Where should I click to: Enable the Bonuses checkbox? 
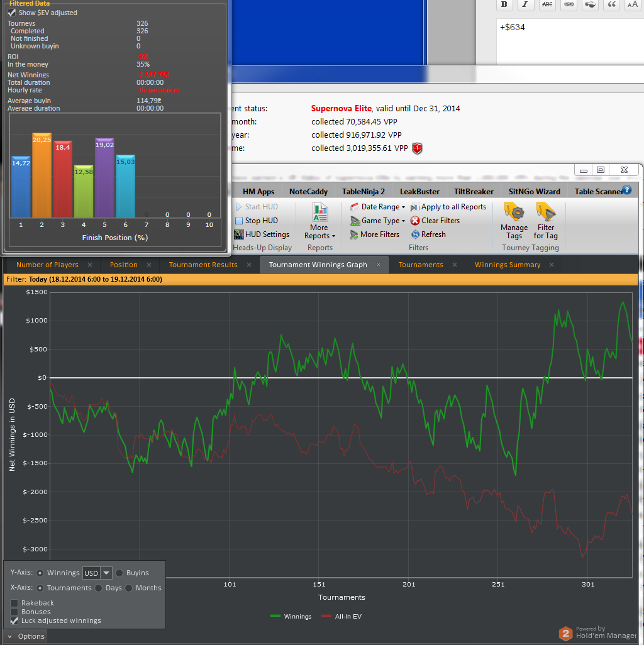click(14, 612)
